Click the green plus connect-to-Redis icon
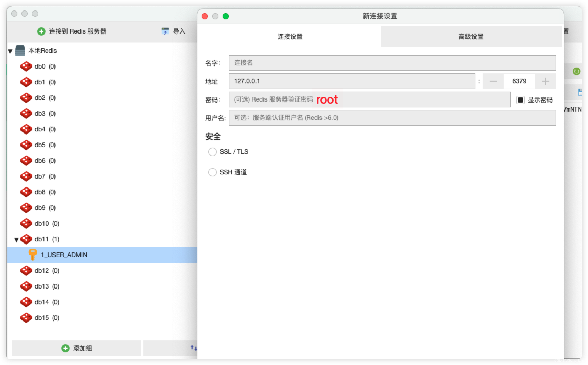Viewport: 588px width, 365px height. point(41,31)
